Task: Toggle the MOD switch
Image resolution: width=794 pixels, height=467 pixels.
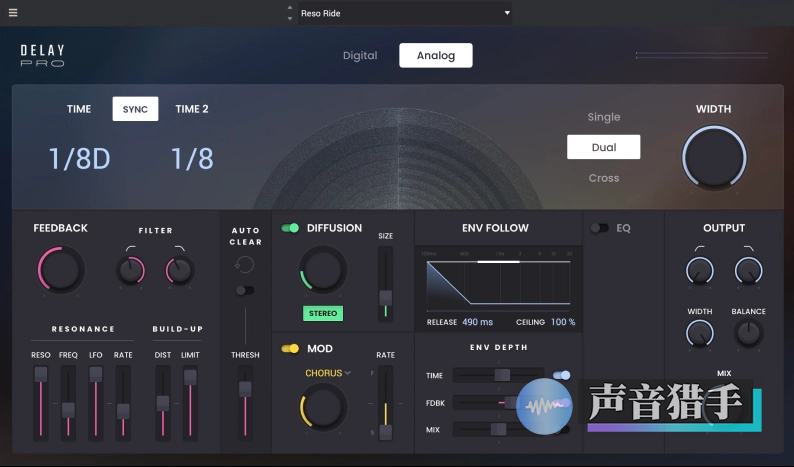Action: [x=290, y=348]
